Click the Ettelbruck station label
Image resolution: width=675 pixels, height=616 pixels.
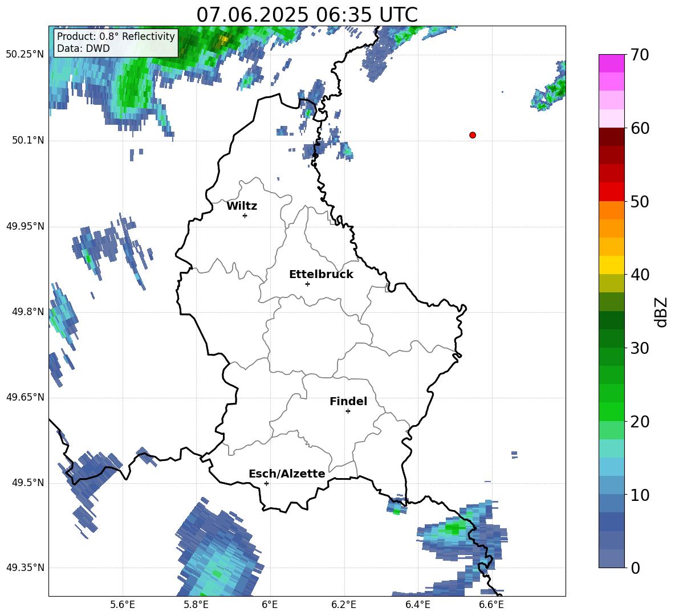pos(321,275)
